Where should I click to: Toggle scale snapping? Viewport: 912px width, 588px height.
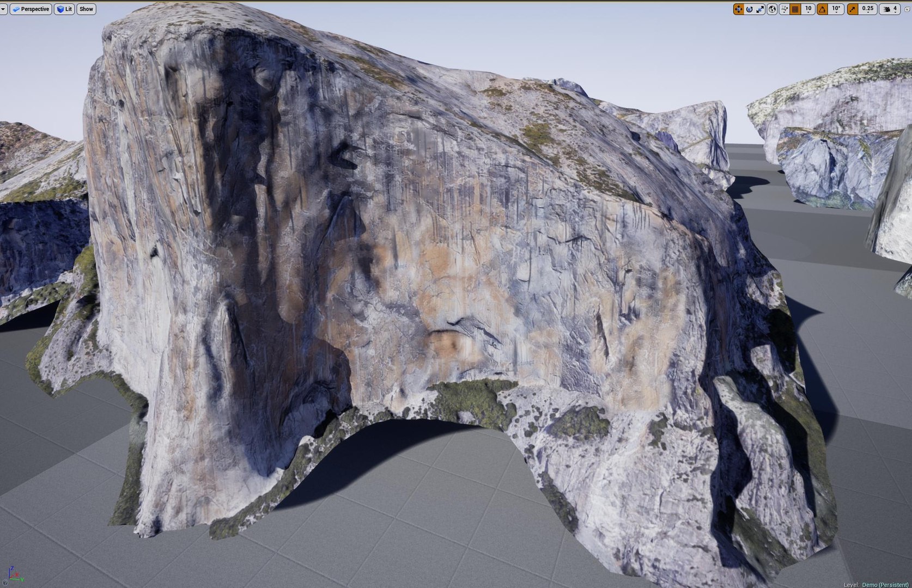[853, 9]
